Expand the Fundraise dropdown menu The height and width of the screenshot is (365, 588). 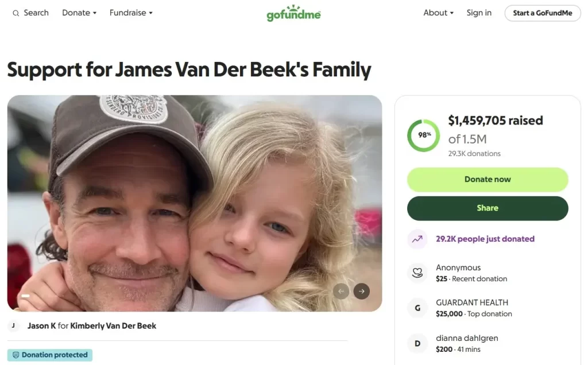coord(131,13)
